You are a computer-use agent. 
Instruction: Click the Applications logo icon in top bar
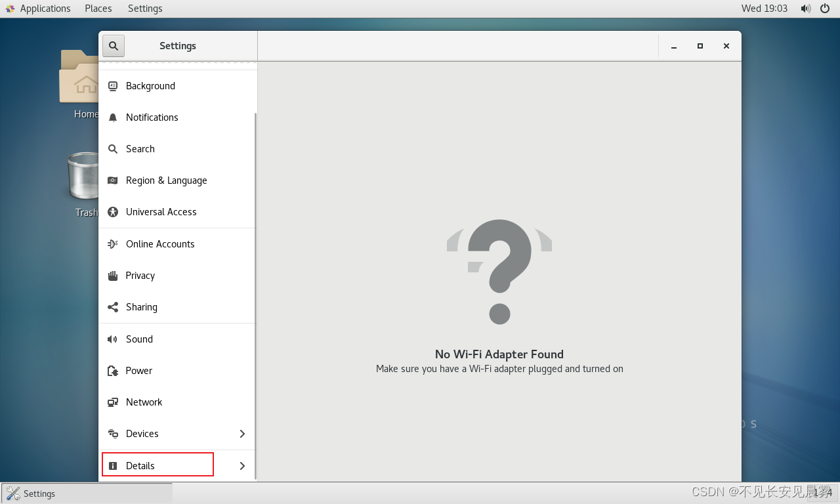(10, 9)
